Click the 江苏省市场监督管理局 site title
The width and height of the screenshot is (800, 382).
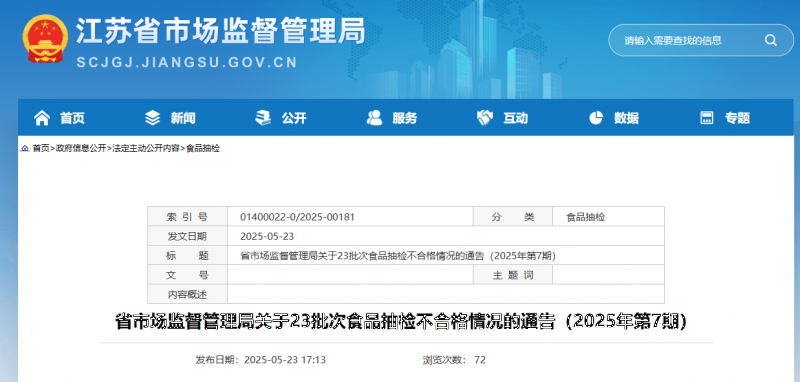[x=221, y=31]
